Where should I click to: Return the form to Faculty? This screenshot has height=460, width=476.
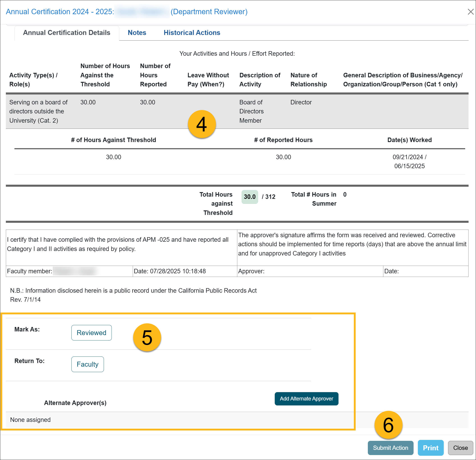[87, 364]
